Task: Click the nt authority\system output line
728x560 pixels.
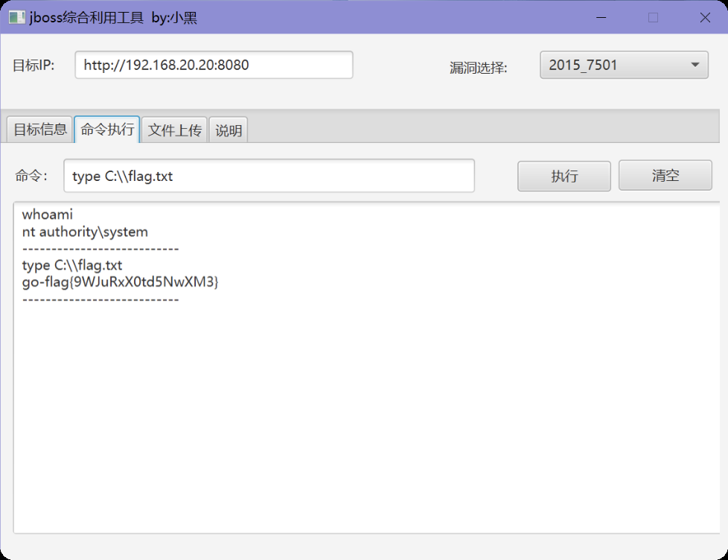Action: [x=85, y=232]
